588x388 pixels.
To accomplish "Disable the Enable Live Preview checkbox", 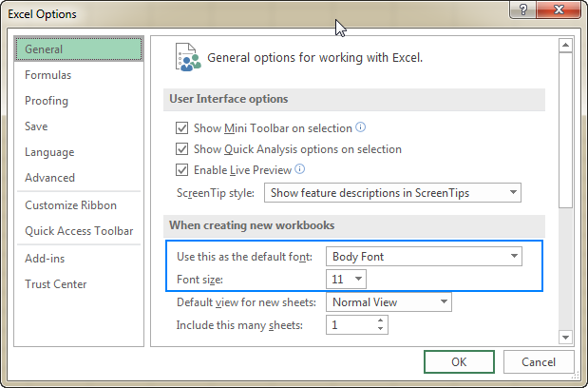I will [181, 170].
